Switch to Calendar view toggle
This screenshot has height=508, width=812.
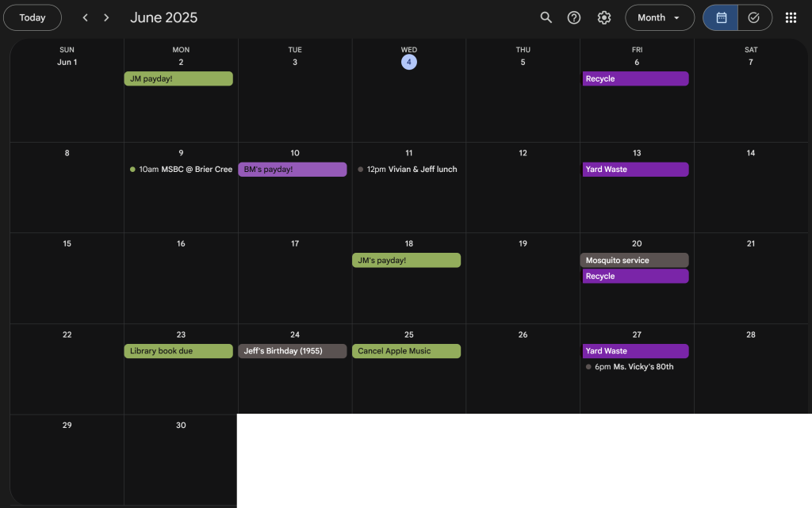point(721,17)
